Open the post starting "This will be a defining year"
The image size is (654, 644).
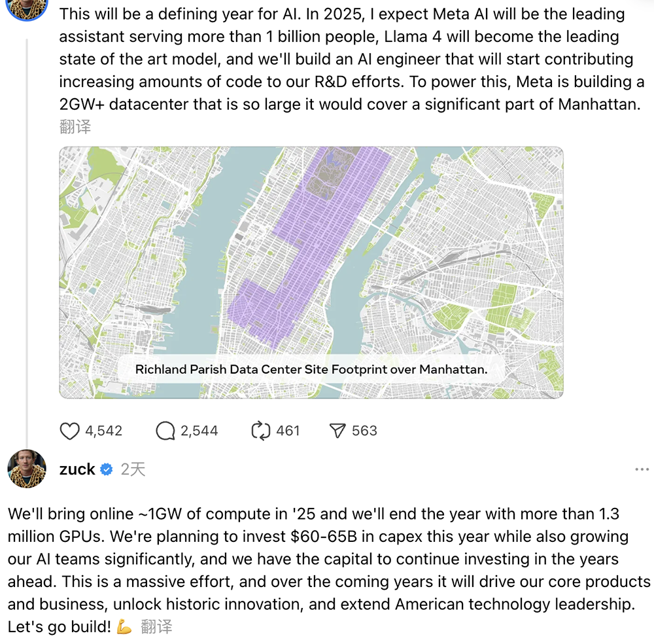coord(347,59)
